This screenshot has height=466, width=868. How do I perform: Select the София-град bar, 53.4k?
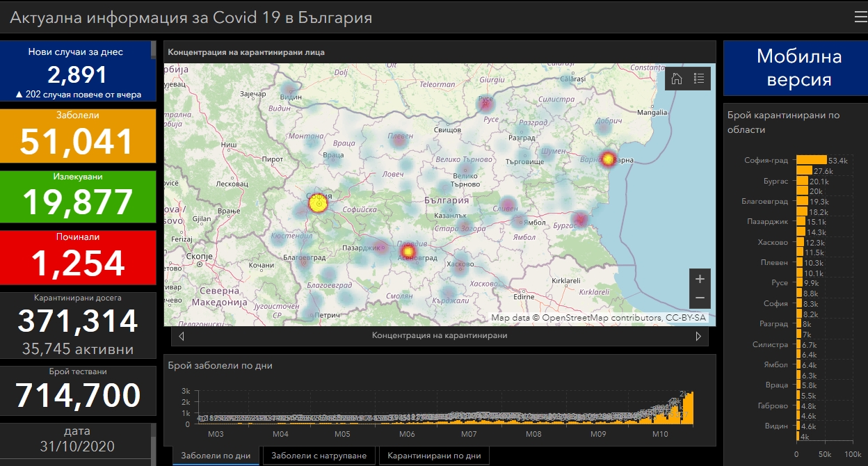pos(811,161)
